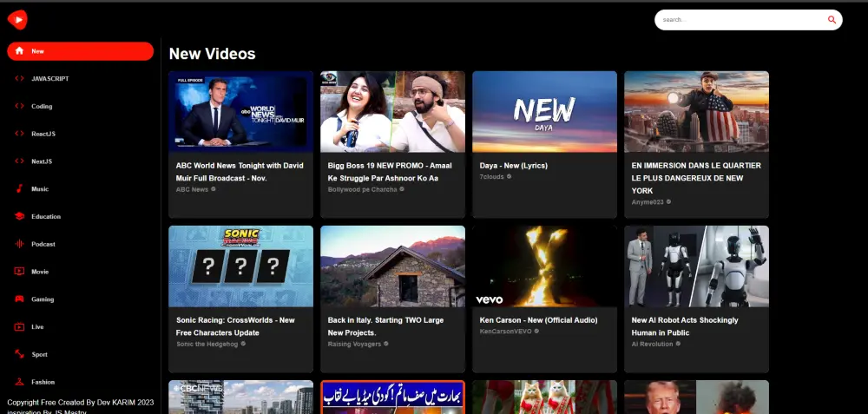The width and height of the screenshot is (868, 414).
Task: Open the Coding category
Action: [80, 106]
